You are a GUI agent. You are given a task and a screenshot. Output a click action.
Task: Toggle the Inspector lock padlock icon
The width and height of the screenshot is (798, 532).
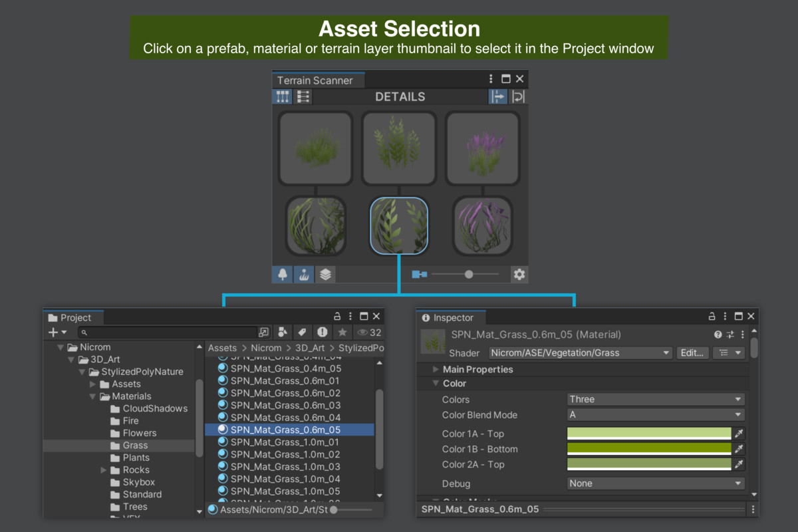712,317
